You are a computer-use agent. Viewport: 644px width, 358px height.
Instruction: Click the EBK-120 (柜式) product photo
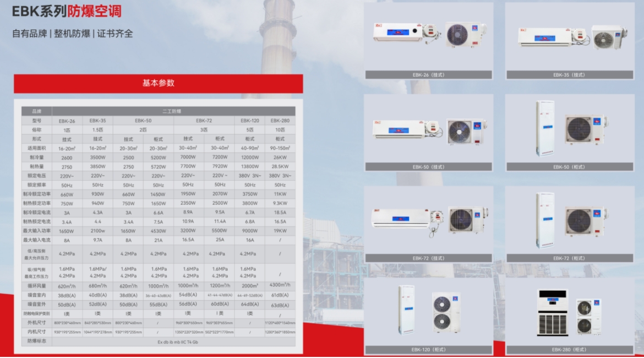coord(428,311)
